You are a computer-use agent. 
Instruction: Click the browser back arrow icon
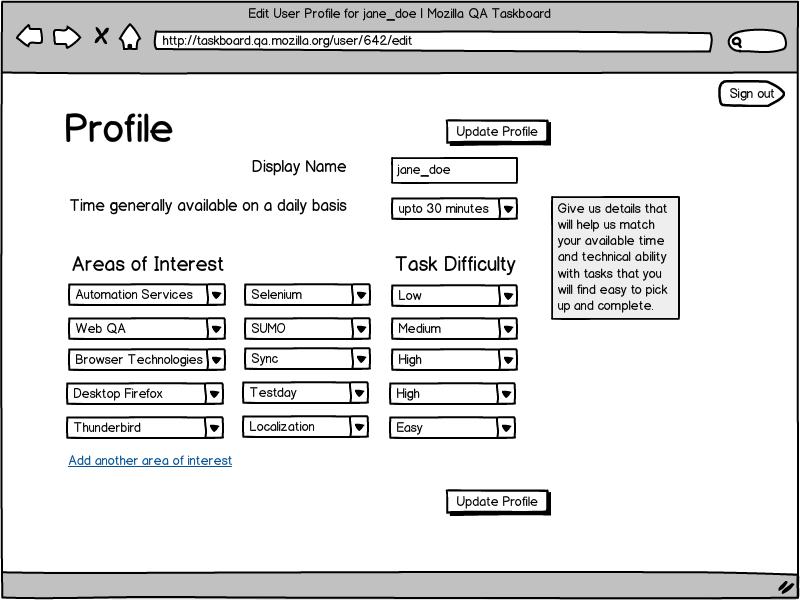(30, 37)
